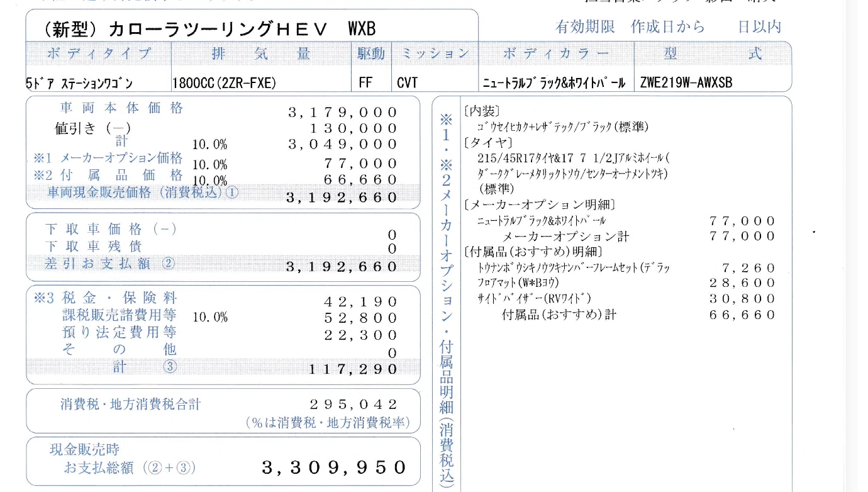Click the その他 label
The image size is (868, 492).
(x=119, y=349)
